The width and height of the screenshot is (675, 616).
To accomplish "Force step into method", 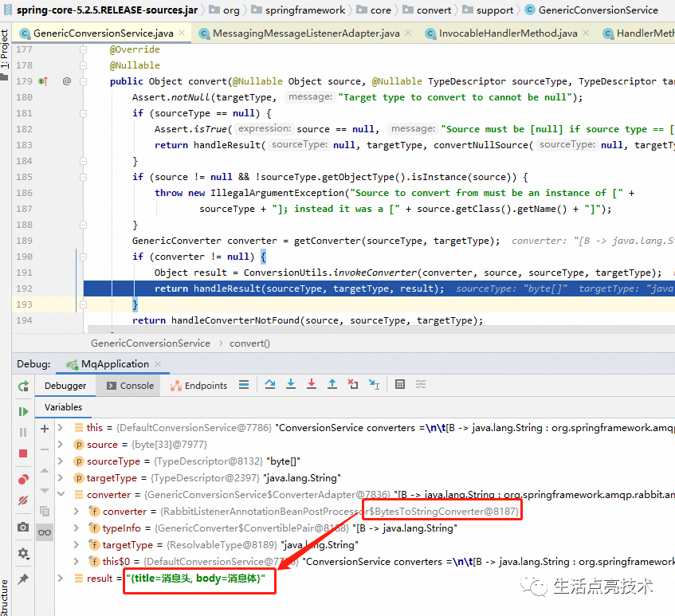I will tap(312, 384).
